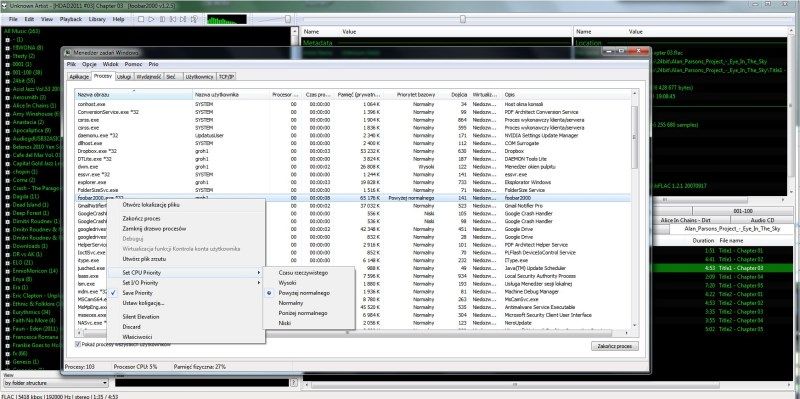Expand the Dead Island (1) library node
The width and height of the screenshot is (800, 399).
click(8, 205)
